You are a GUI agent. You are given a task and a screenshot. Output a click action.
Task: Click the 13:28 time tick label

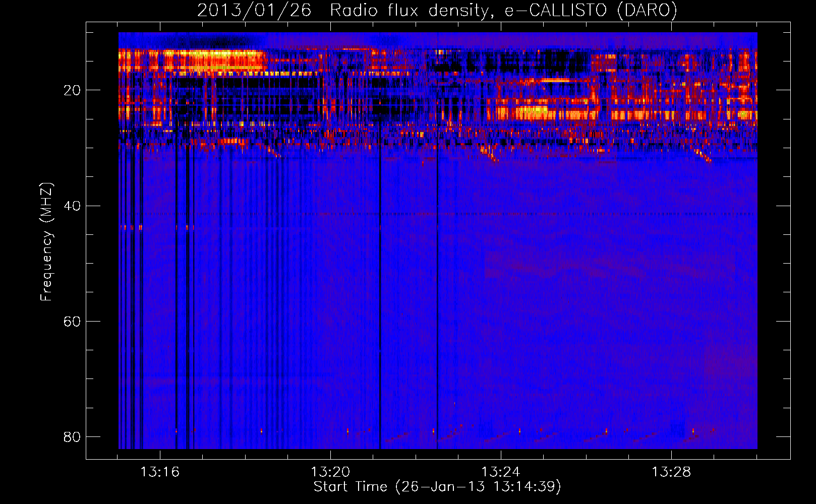pos(671,472)
